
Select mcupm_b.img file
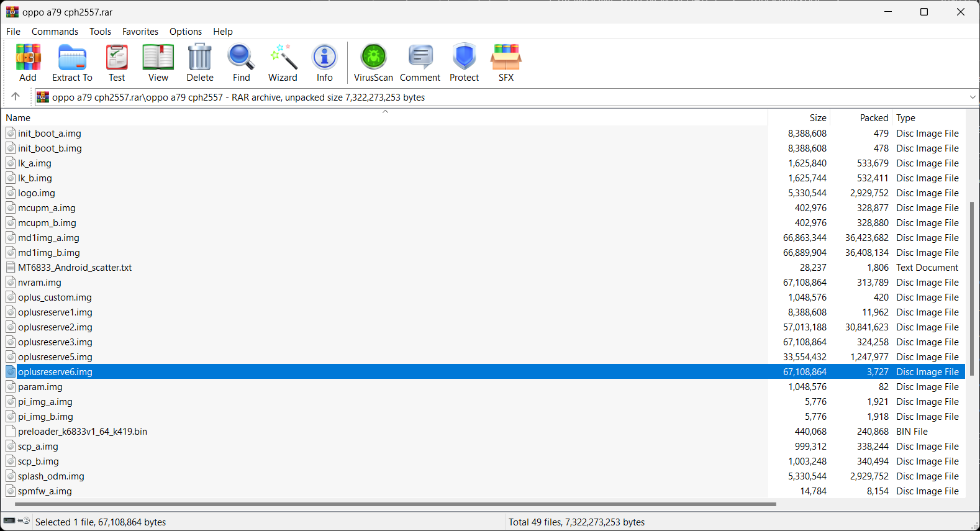[47, 222]
